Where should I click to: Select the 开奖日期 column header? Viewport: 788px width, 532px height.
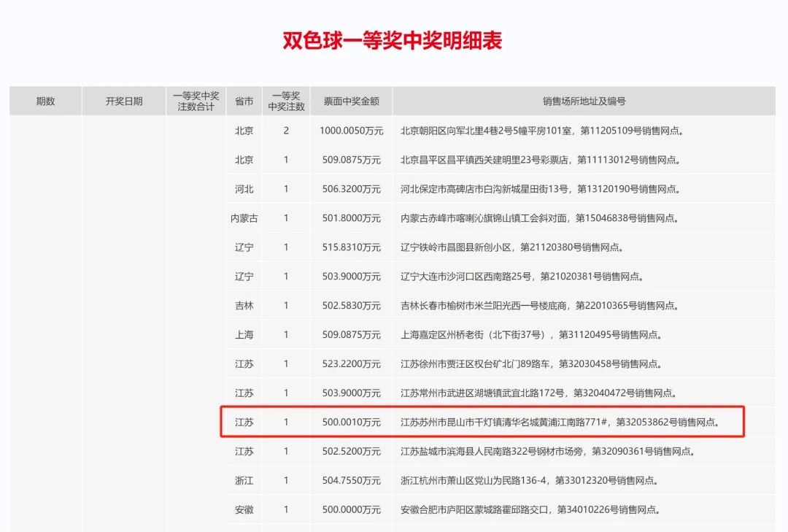[124, 101]
